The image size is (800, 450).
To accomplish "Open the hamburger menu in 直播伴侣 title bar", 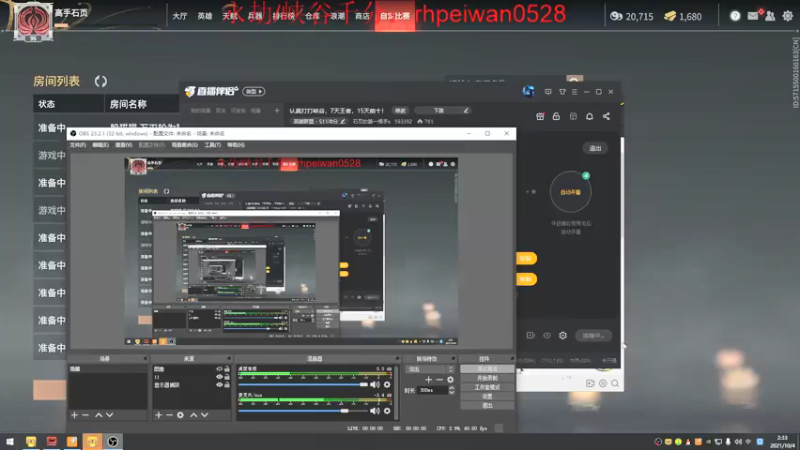I will tap(574, 92).
